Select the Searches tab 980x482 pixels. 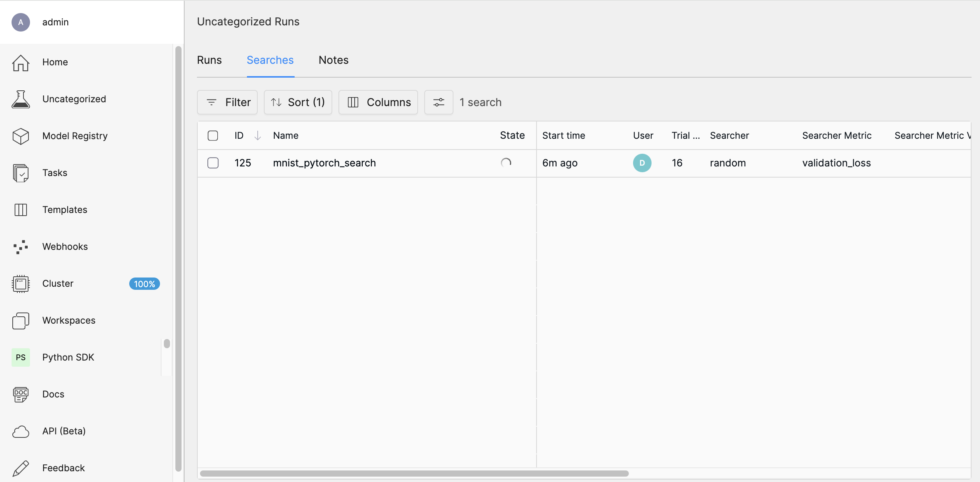[x=270, y=60]
